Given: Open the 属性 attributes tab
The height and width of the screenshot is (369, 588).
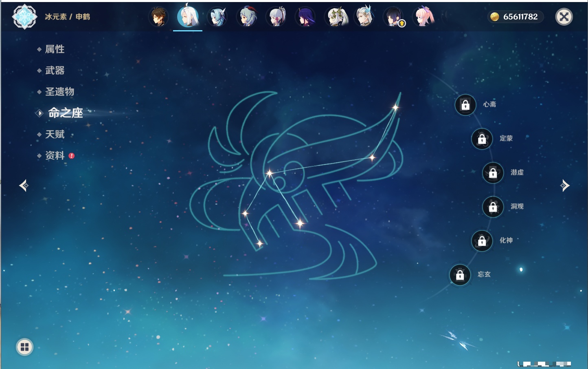Looking at the screenshot, I should point(55,49).
